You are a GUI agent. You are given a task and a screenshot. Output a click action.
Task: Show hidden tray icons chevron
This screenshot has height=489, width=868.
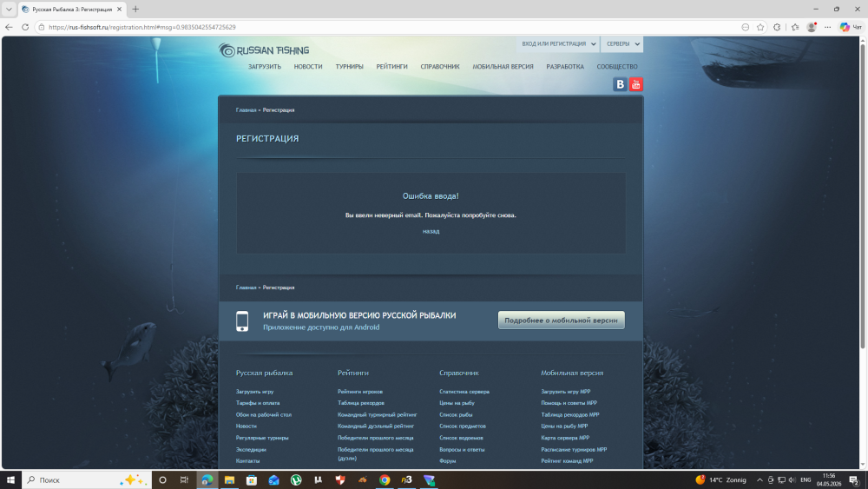tap(759, 479)
